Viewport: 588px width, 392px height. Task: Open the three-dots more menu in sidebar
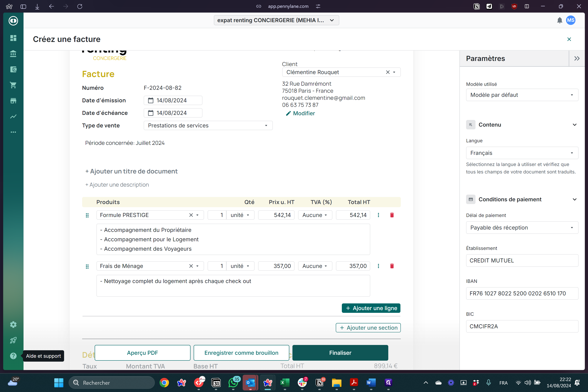click(x=13, y=132)
